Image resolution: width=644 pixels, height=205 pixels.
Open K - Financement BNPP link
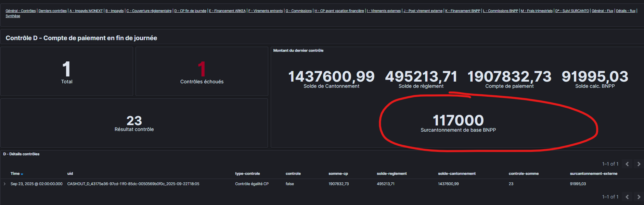pyautogui.click(x=462, y=11)
